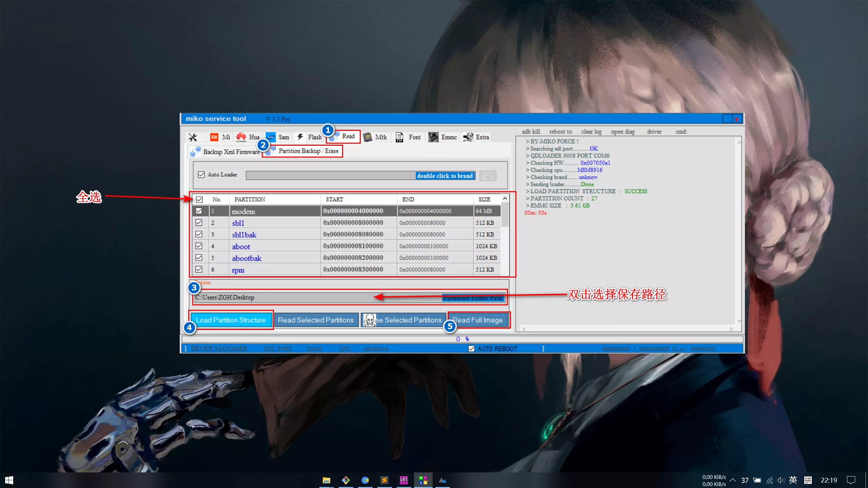Uncheck the aboot partition checkbox
The height and width of the screenshot is (488, 868).
[x=199, y=246]
